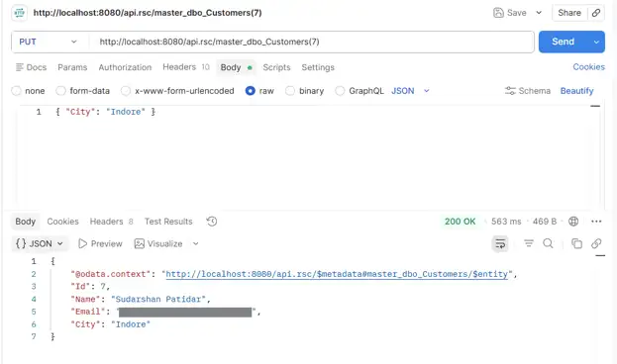
Task: Open the response JSON format dropdown
Action: [40, 243]
